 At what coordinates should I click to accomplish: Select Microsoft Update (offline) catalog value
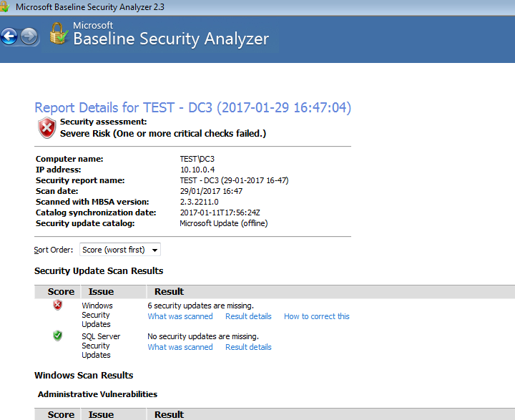click(224, 223)
